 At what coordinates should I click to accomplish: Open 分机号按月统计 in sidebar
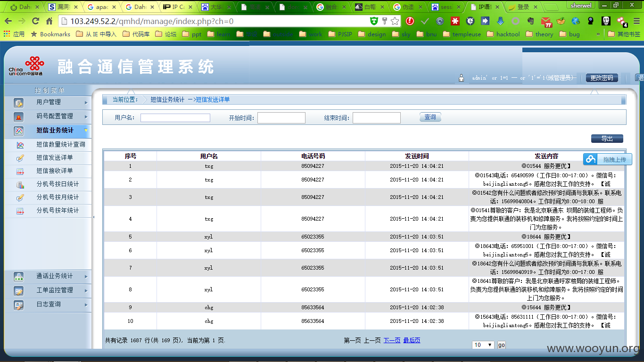pyautogui.click(x=58, y=197)
